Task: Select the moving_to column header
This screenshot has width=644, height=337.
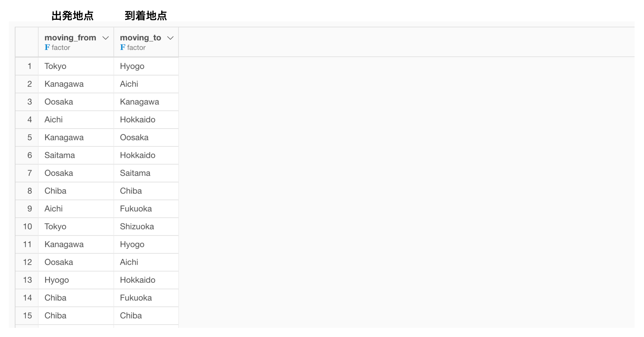Action: 146,42
